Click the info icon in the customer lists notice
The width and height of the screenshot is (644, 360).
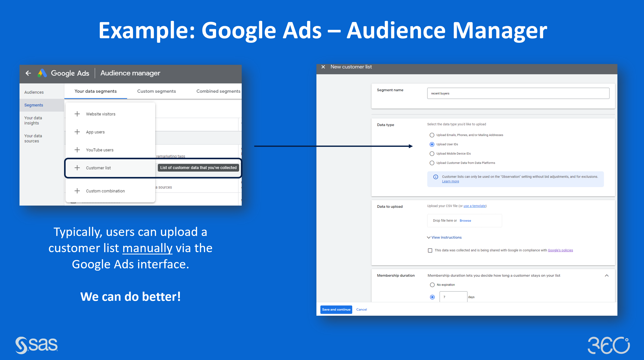(x=435, y=176)
